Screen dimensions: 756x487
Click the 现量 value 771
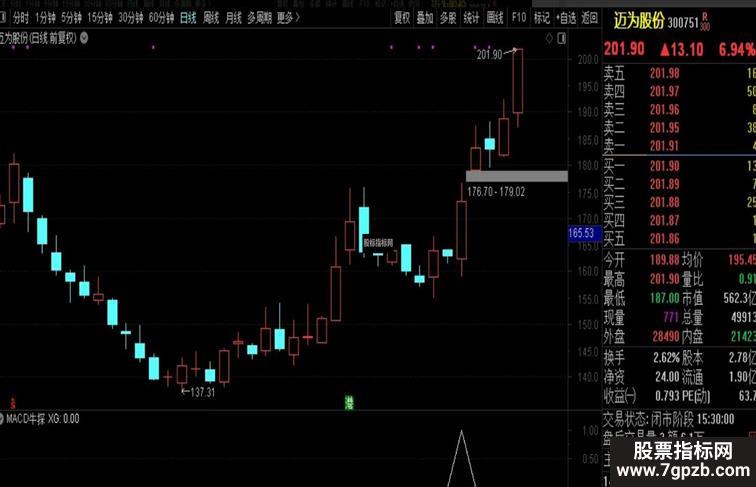click(671, 317)
